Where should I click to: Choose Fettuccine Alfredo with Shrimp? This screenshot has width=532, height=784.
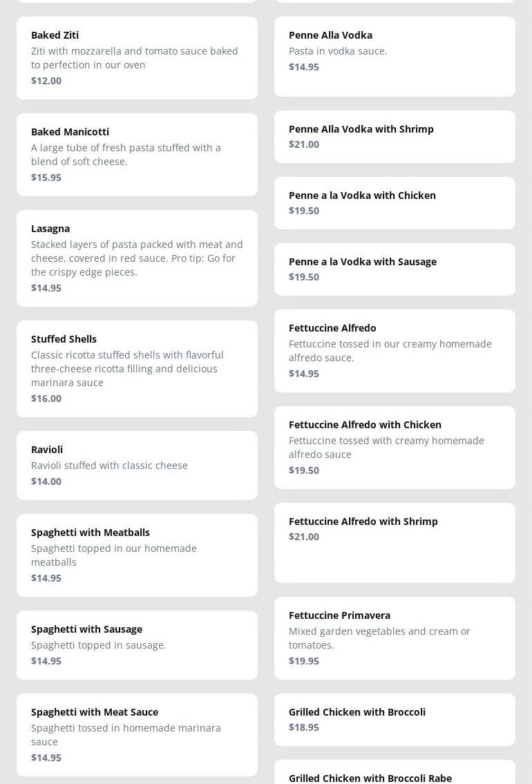(x=395, y=542)
